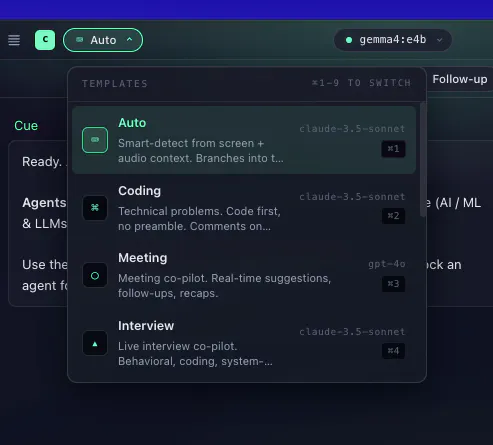
Task: Click the small icon inside Auto pill
Action: coord(79,40)
